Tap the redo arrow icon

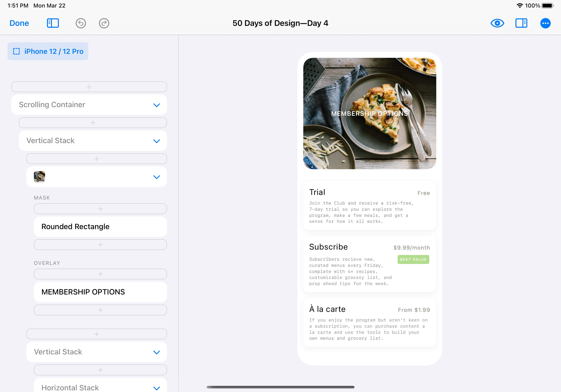click(104, 23)
